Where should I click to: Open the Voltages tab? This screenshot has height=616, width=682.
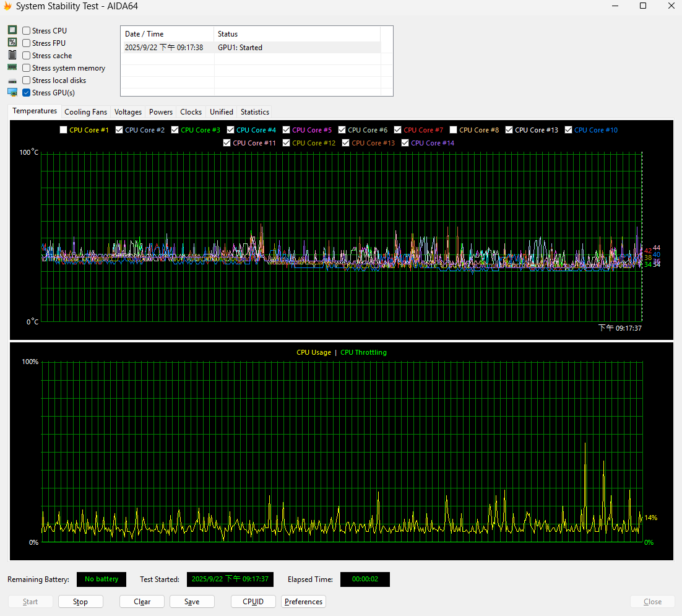pos(128,112)
